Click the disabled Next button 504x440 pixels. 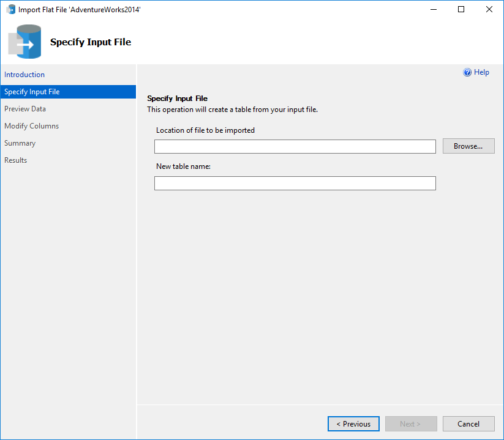coord(410,423)
